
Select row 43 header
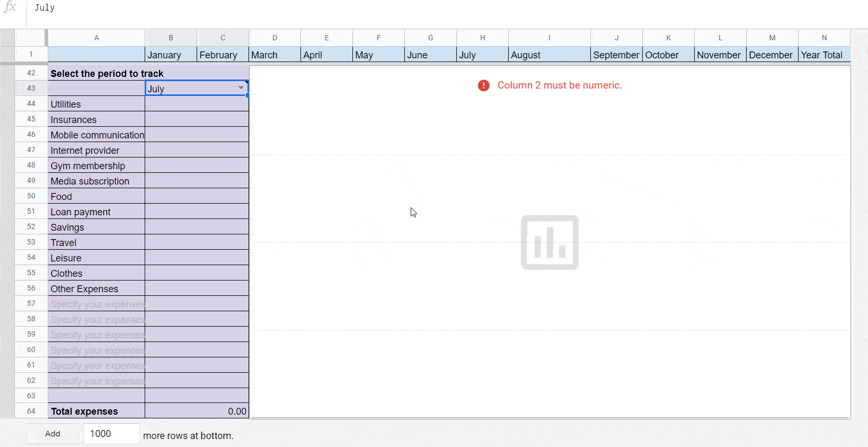click(x=31, y=88)
